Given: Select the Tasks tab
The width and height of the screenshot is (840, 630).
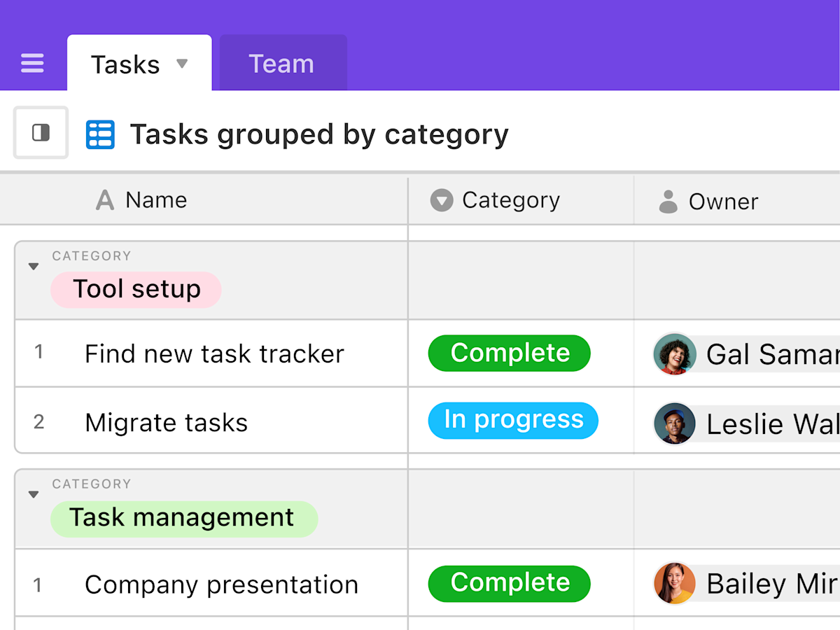Looking at the screenshot, I should click(126, 63).
